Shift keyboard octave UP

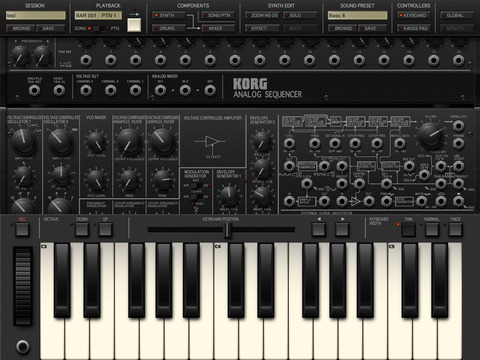(105, 230)
